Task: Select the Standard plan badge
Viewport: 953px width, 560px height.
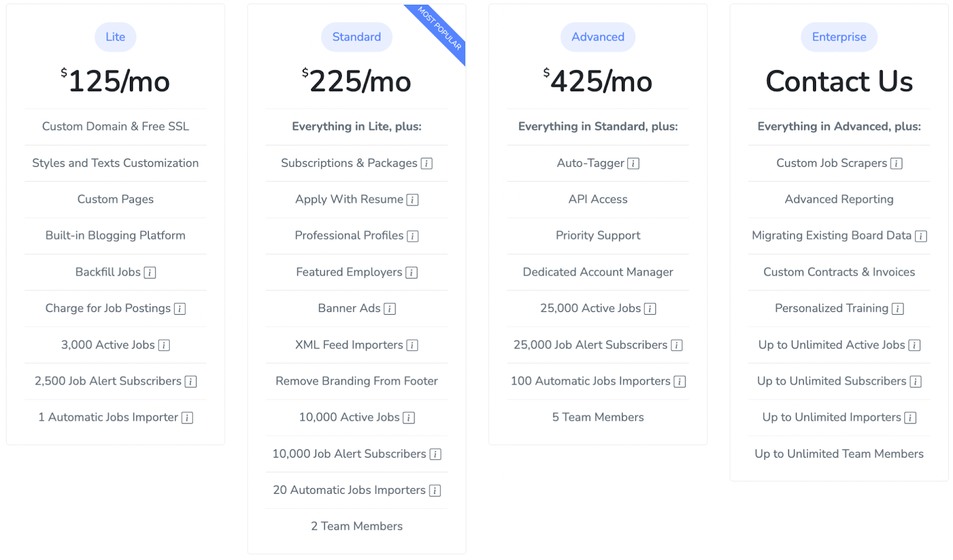Action: click(x=357, y=37)
